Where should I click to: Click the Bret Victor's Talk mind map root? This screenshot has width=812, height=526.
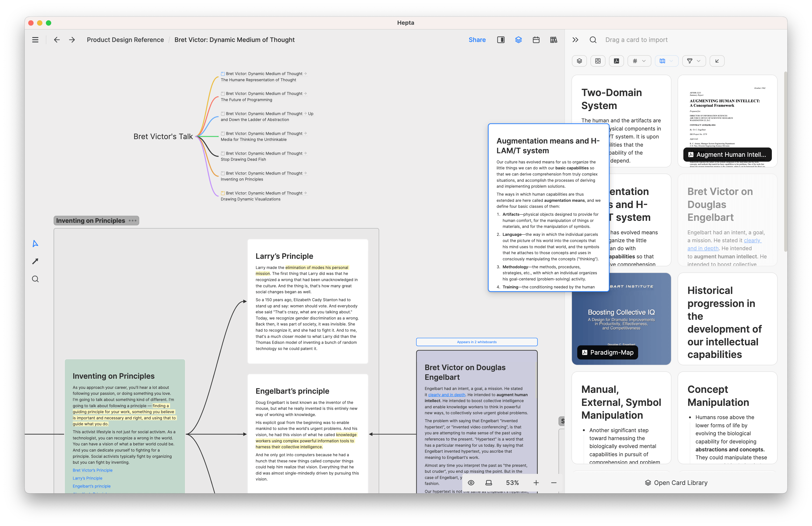[163, 136]
